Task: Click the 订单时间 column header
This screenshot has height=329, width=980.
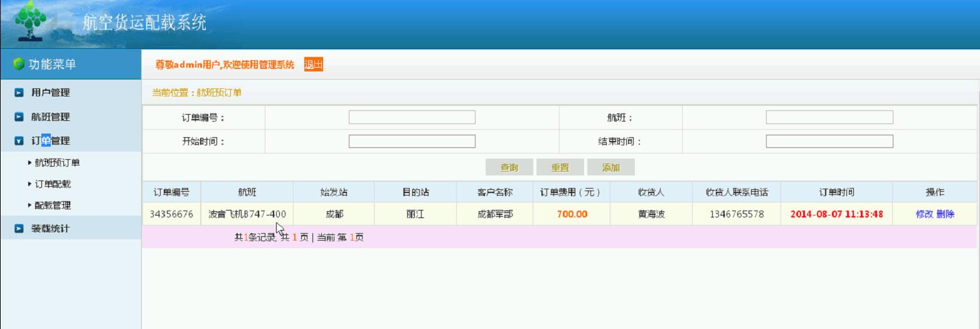Action: [x=837, y=192]
